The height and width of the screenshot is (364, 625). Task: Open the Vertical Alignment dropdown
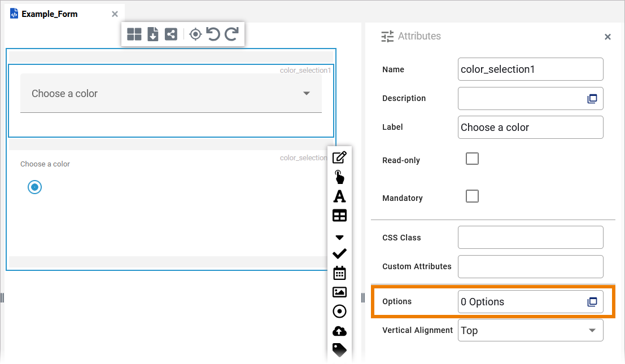(x=530, y=331)
